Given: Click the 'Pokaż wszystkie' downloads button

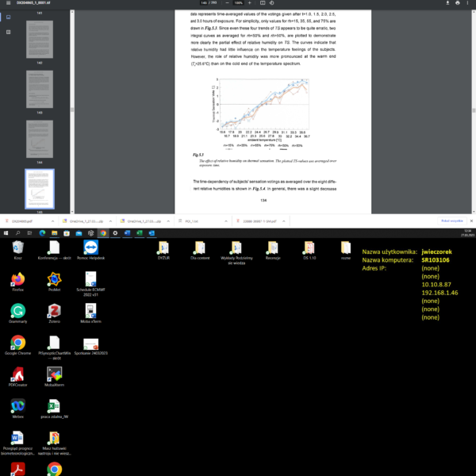Looking at the screenshot, I should click(x=451, y=221).
